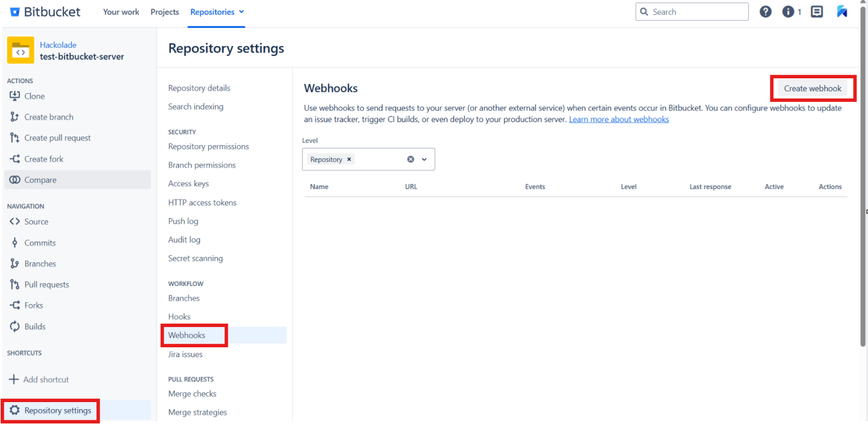
Task: Open the Audit log page
Action: pyautogui.click(x=185, y=239)
